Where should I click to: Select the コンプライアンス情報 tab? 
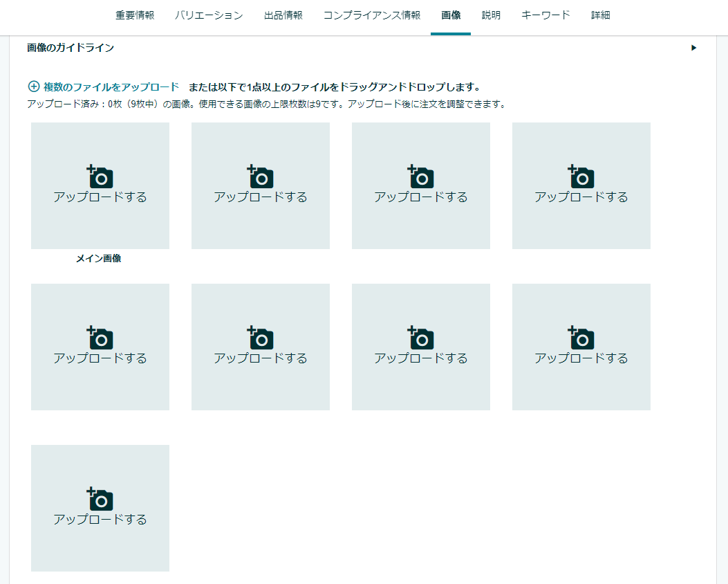click(x=372, y=15)
